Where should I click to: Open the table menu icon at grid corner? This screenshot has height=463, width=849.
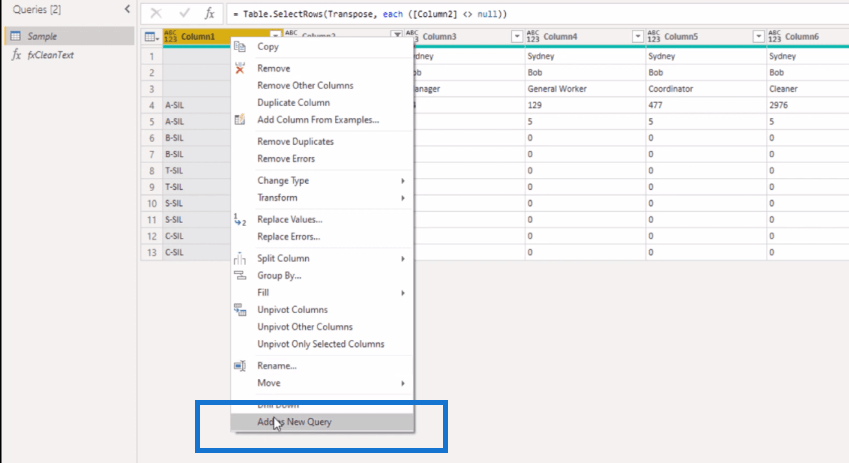152,37
